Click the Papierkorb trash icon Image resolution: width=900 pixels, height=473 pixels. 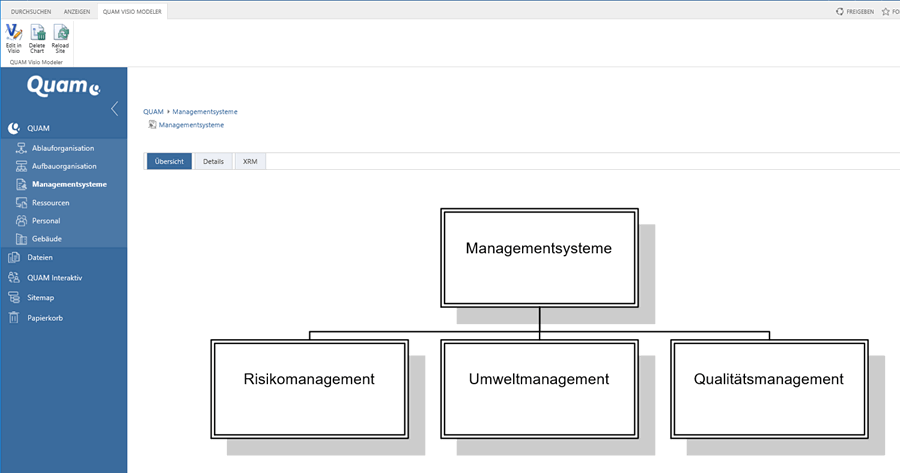pyautogui.click(x=14, y=318)
